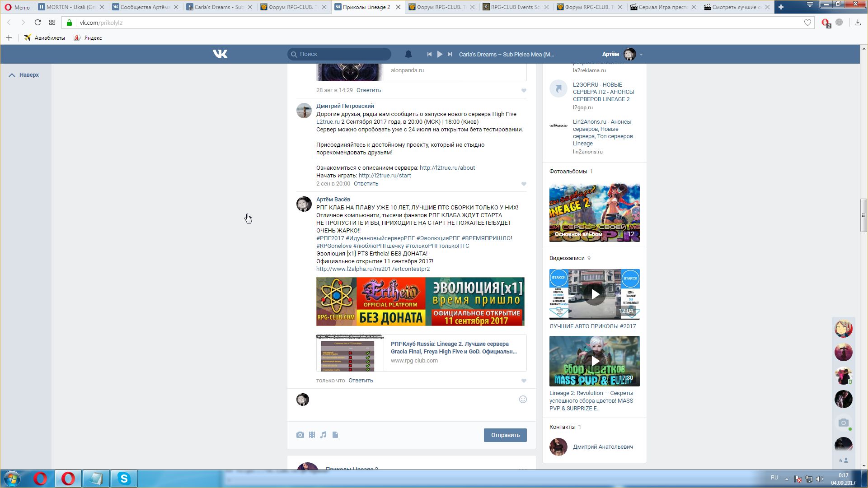Screen dimensions: 868x488
Task: Reply to the 28 авг comment
Action: click(369, 90)
